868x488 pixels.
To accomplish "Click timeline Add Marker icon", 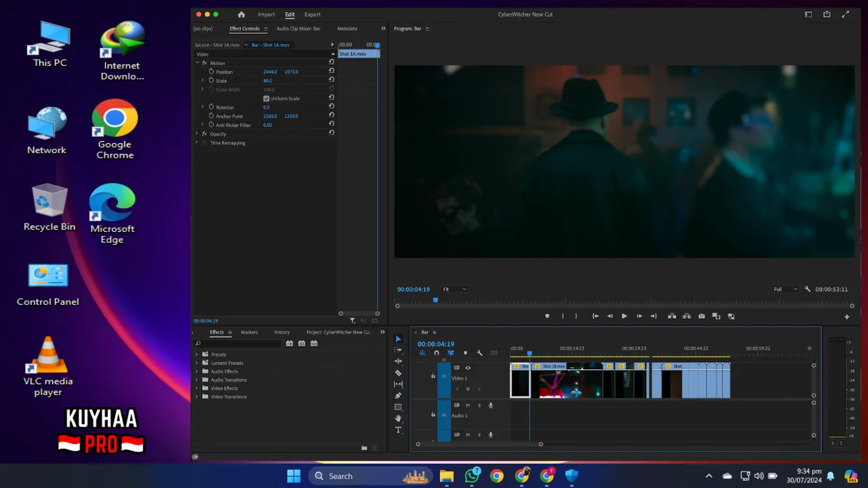I will coord(465,353).
